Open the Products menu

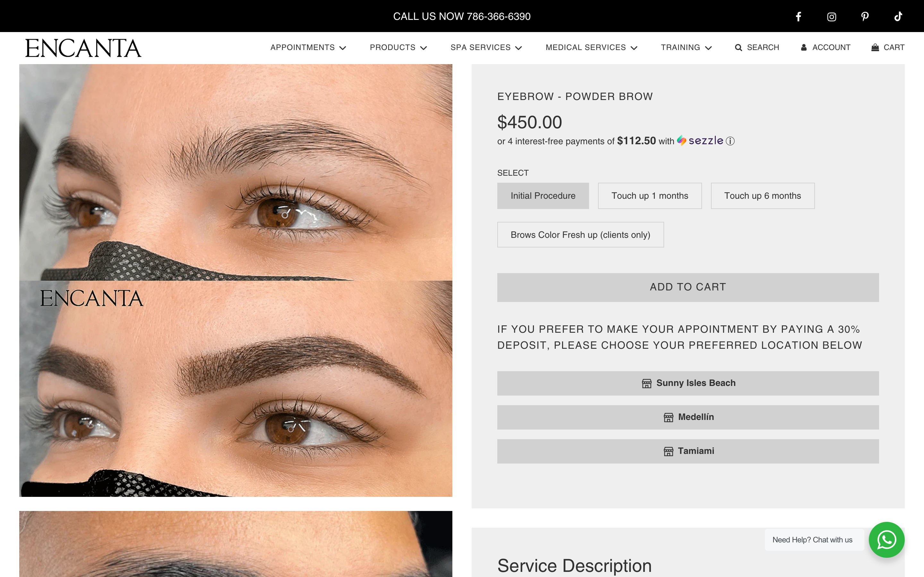(x=398, y=47)
